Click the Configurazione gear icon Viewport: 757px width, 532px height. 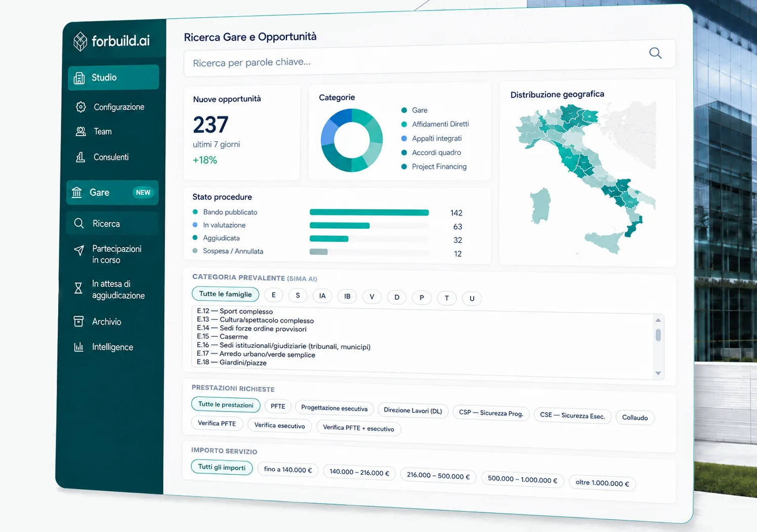(81, 107)
